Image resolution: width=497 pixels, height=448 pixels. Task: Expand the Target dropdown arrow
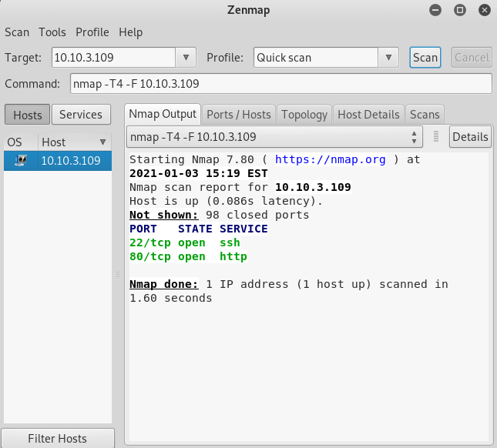186,58
